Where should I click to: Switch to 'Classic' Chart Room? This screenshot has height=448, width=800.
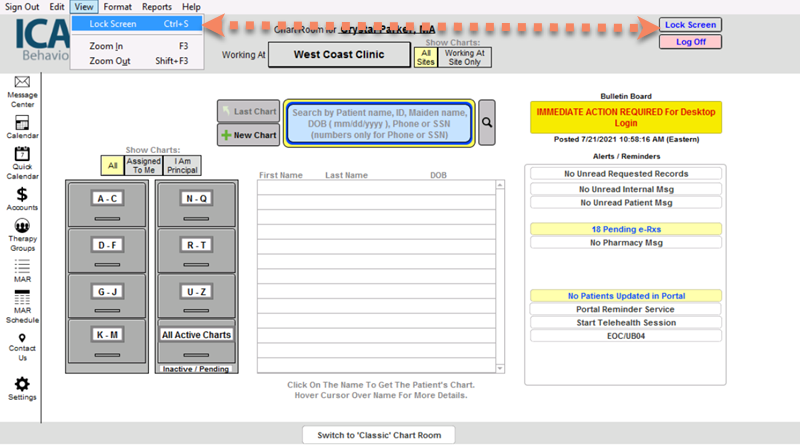379,435
